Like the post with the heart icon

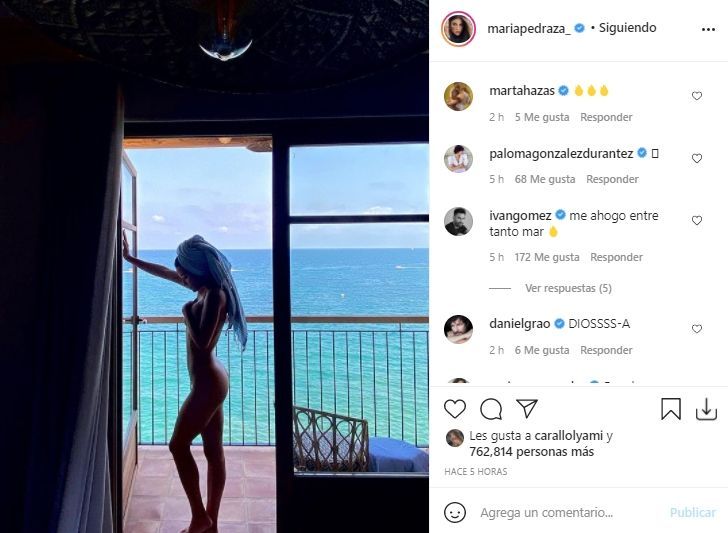coord(455,409)
